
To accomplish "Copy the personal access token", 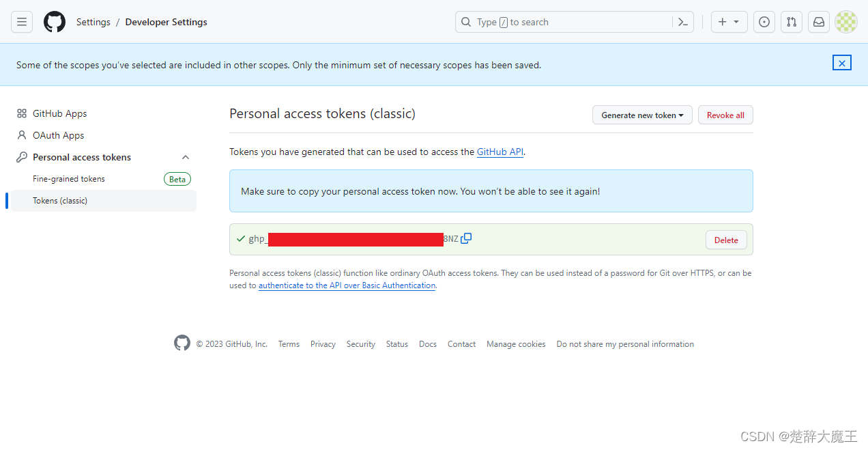I will 466,238.
